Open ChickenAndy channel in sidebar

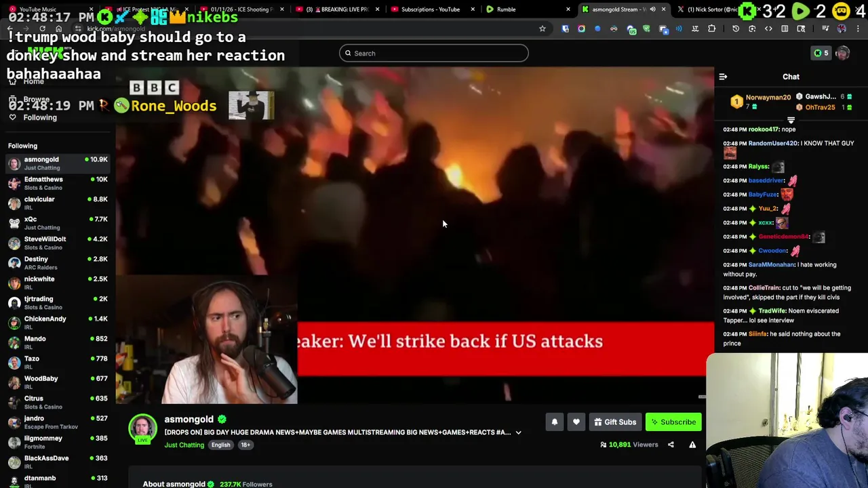click(58, 322)
